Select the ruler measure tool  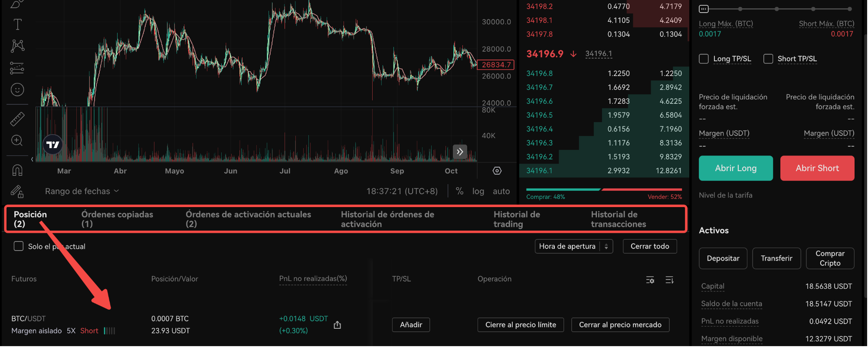(17, 119)
